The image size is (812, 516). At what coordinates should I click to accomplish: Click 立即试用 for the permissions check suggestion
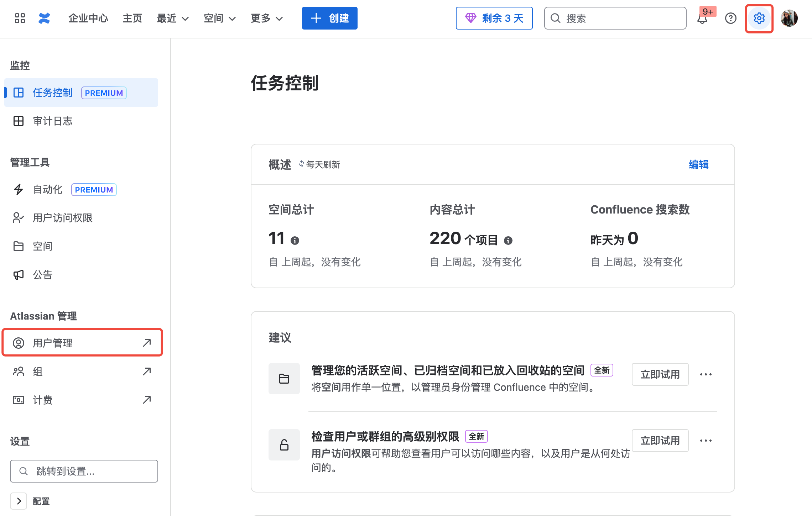click(660, 441)
